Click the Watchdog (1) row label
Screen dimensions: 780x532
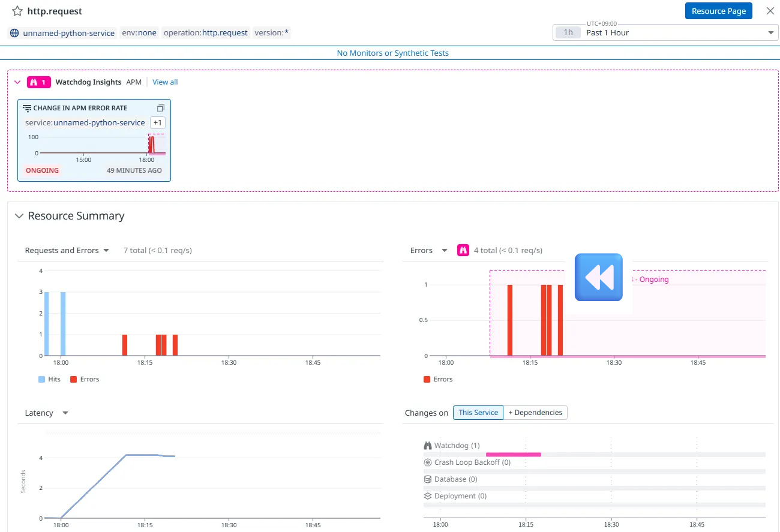tap(457, 446)
